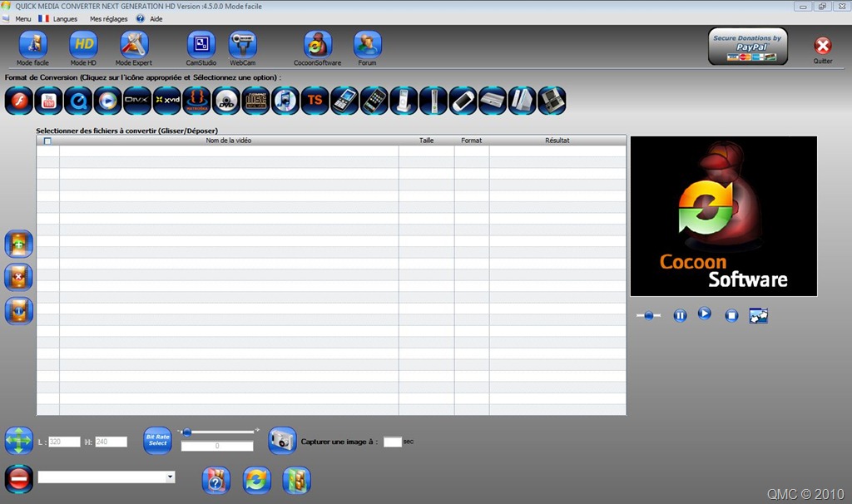
Task: Select the DVD format icon
Action: 226,101
